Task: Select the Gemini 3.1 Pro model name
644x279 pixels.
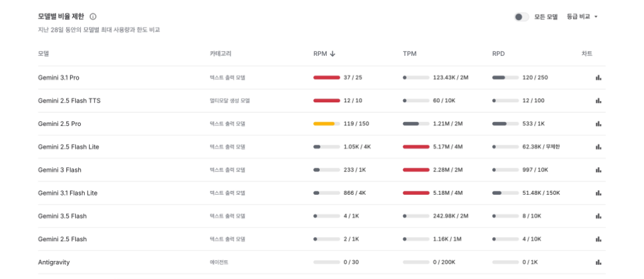Action: [x=58, y=77]
